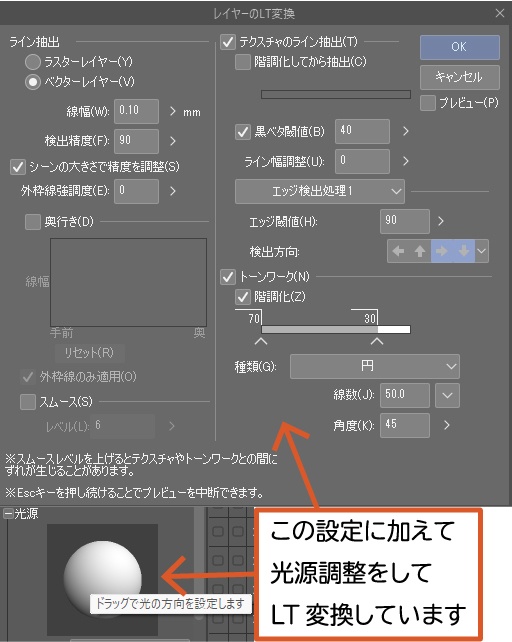512x642 pixels.
Task: Expand the 線幅(W) slider arrow
Action: click(173, 111)
